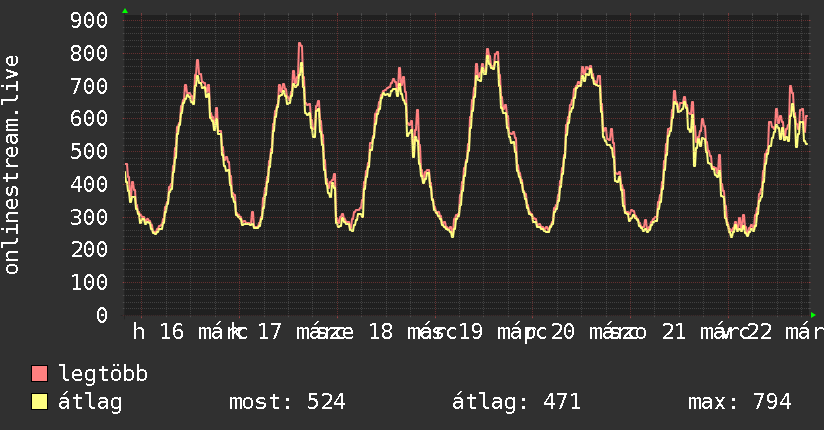Click the '17' date label on x-axis
This screenshot has width=824, height=430.
coord(270,332)
